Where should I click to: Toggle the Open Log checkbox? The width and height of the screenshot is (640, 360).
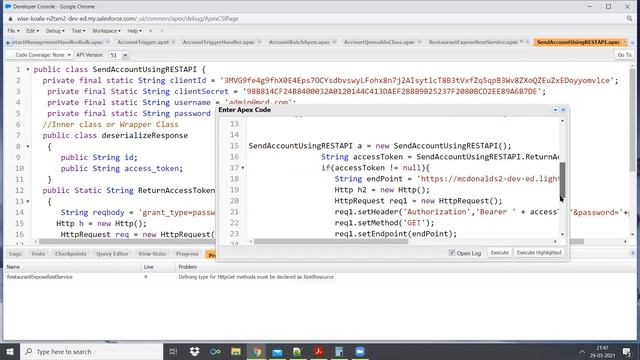[451, 253]
